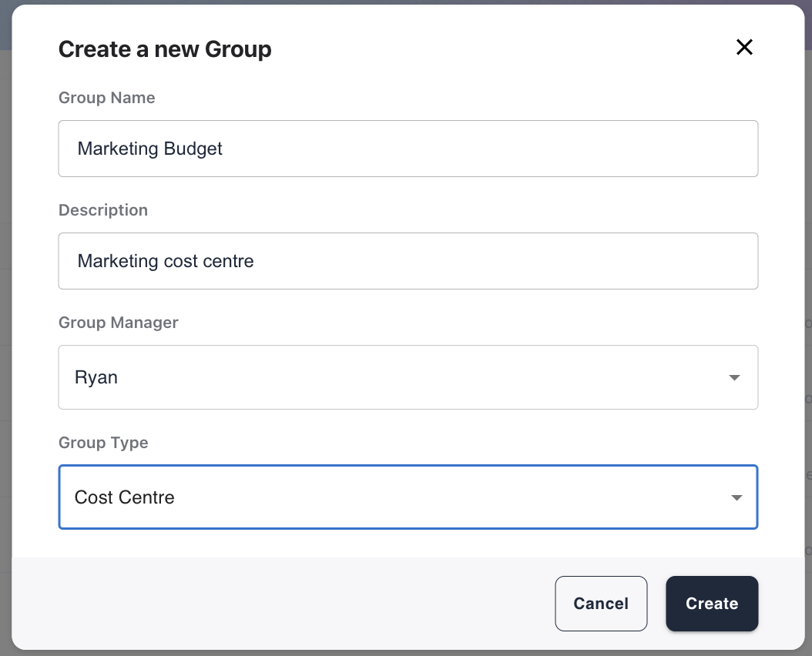812x656 pixels.
Task: Click the Group Type label
Action: [x=103, y=443]
